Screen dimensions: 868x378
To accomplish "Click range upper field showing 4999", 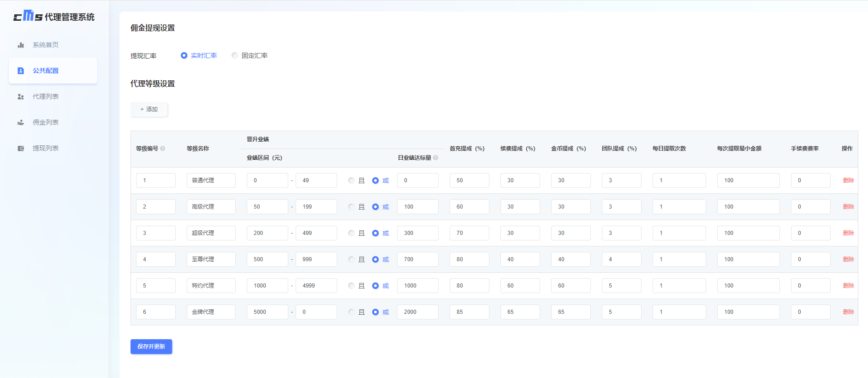I will (x=316, y=286).
